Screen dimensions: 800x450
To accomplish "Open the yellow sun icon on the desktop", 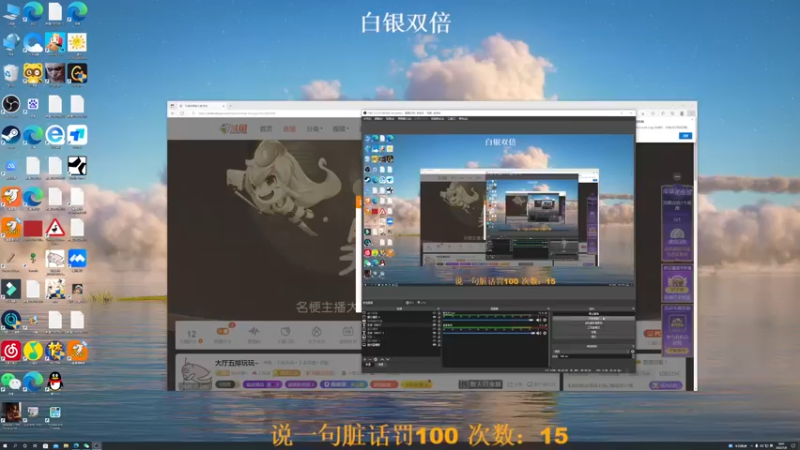I will pyautogui.click(x=77, y=43).
